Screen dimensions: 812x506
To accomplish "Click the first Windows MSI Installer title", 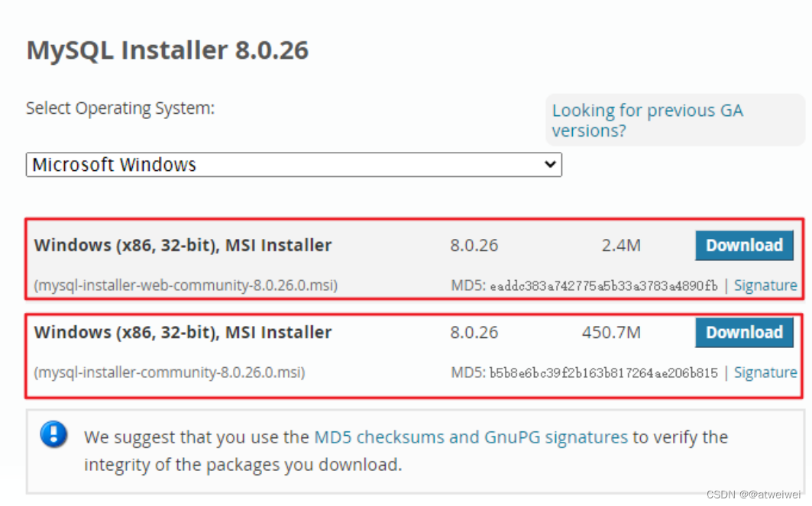I will point(183,245).
